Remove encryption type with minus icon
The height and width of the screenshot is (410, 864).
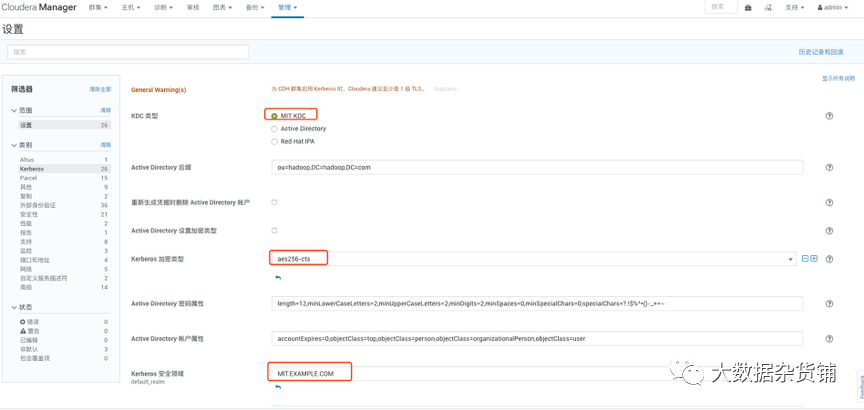click(x=805, y=258)
